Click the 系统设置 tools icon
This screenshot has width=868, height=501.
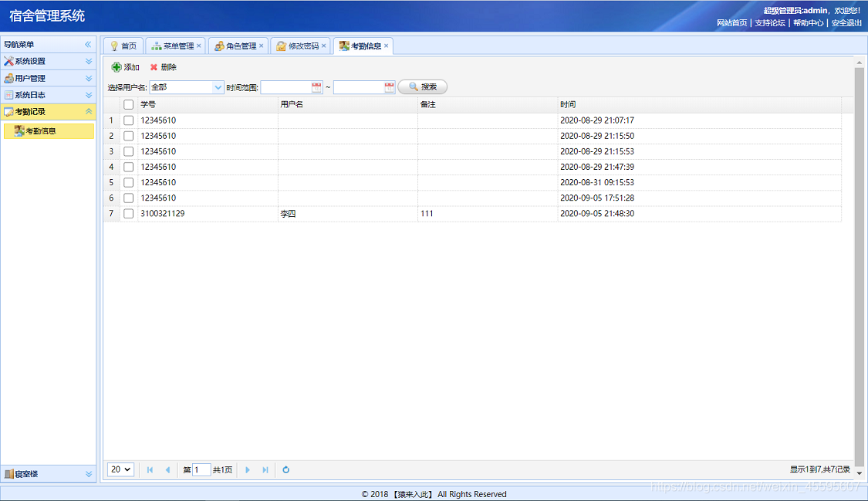pos(8,62)
